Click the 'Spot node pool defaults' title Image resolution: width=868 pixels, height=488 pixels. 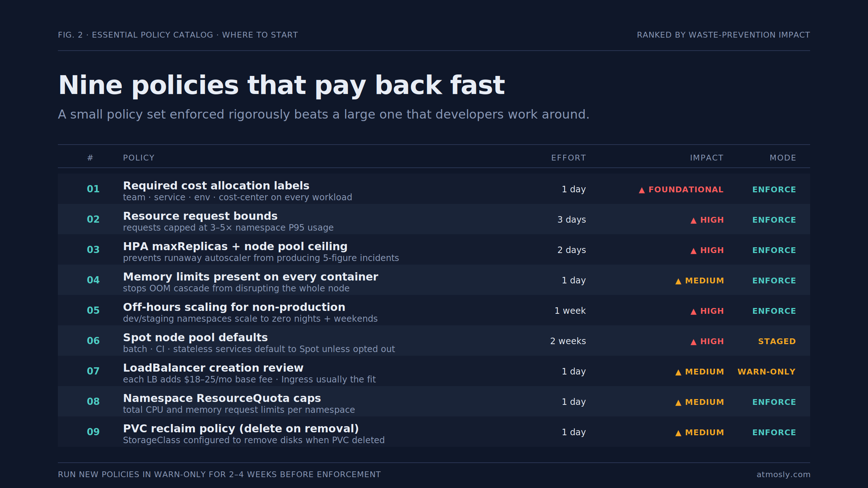195,337
